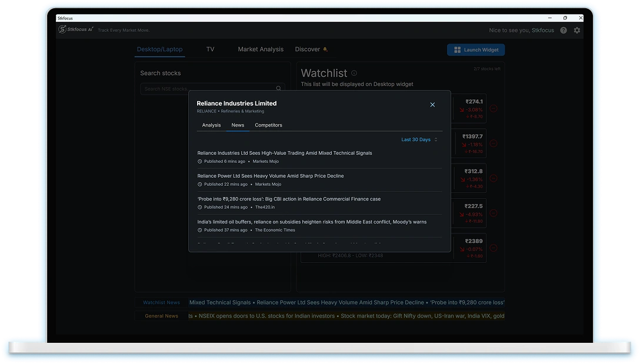The height and width of the screenshot is (364, 640).
Task: Remove the ₹2389 stock from watchlist
Action: pyautogui.click(x=493, y=248)
